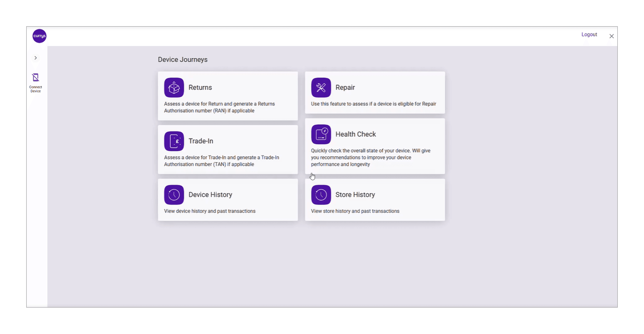The image size is (644, 334).
Task: Select the Trade-In title text
Action: [x=201, y=141]
